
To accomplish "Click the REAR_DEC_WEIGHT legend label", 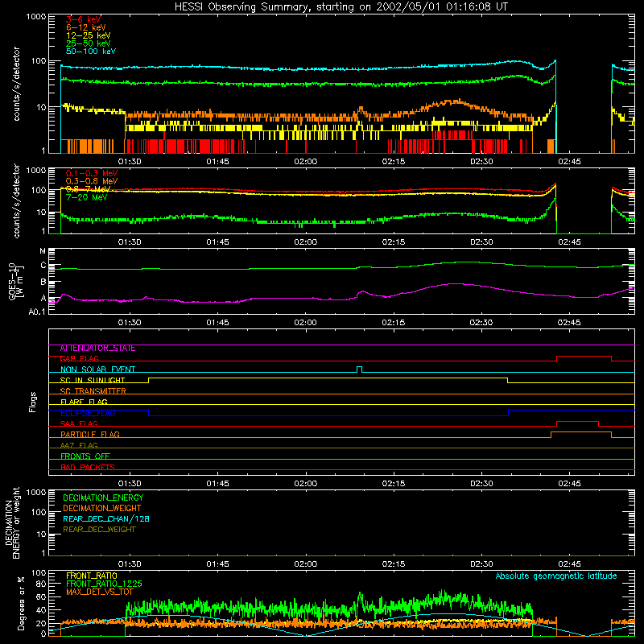I will (x=99, y=530).
